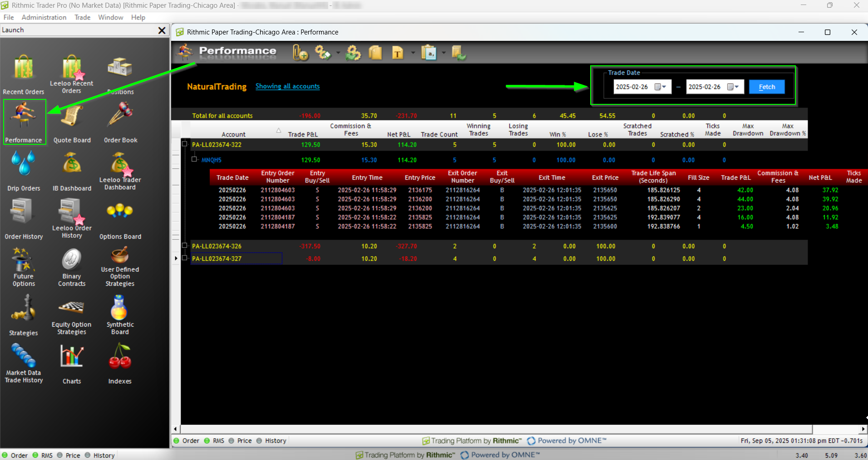Open IB Dashboard icon
The image size is (868, 460).
72,171
